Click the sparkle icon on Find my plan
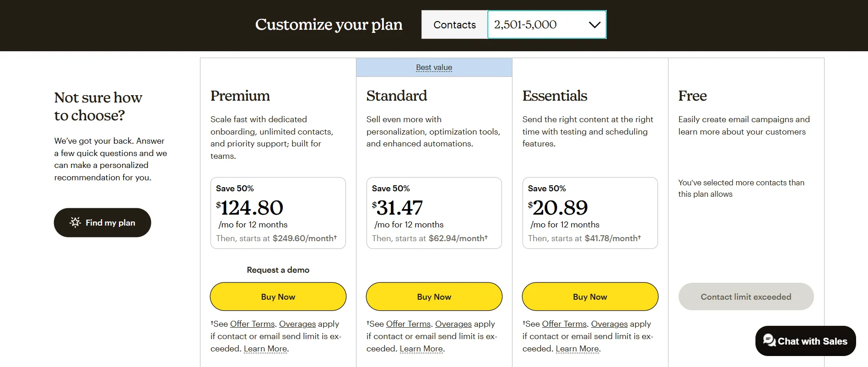 pyautogui.click(x=75, y=222)
